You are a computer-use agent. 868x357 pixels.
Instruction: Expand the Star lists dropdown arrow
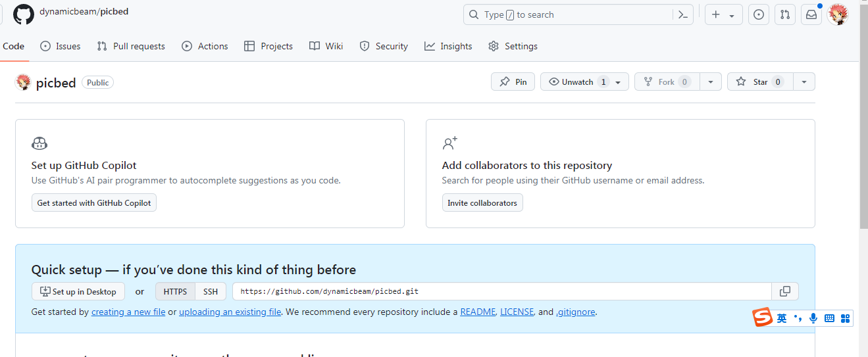coord(804,82)
